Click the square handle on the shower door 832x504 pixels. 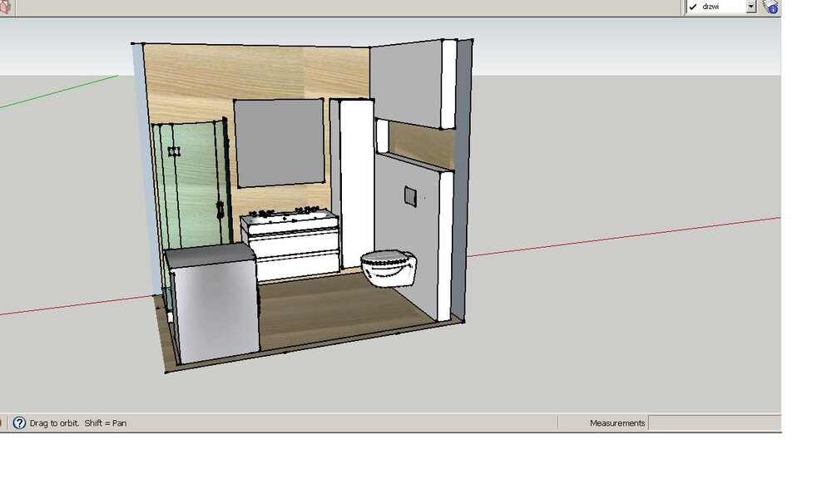pos(174,151)
